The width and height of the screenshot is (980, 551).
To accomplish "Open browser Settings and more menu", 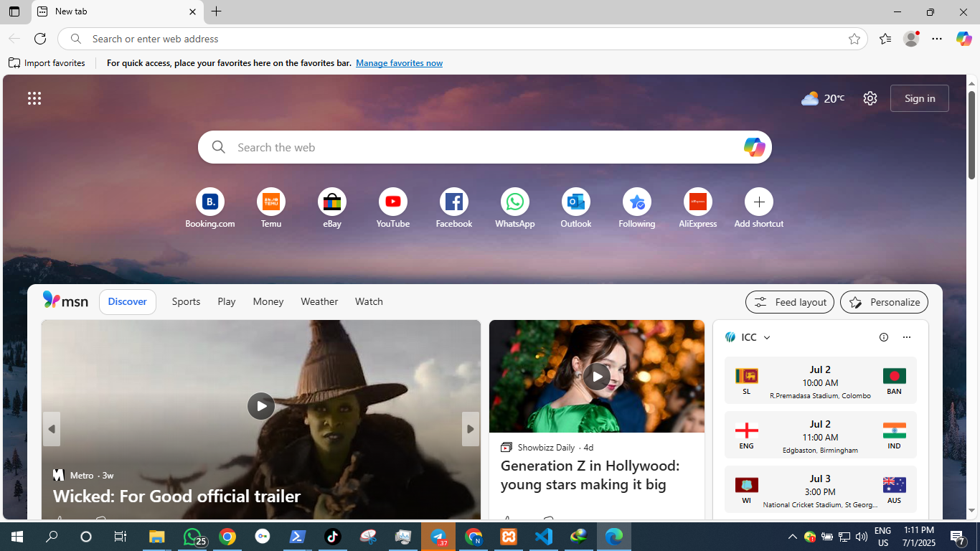I will [937, 39].
